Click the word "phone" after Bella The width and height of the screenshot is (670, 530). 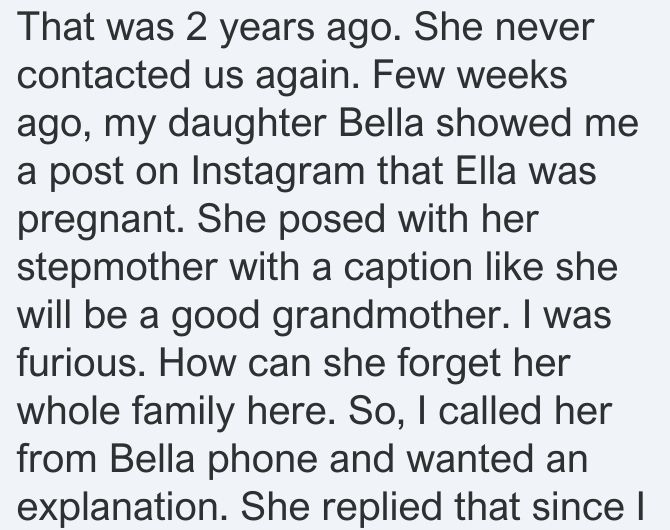pyautogui.click(x=262, y=460)
